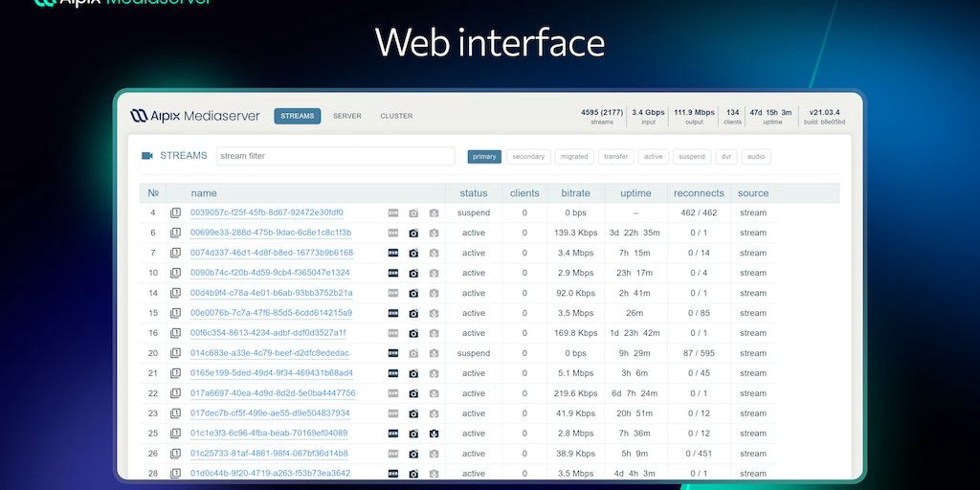Viewport: 980px width, 490px height.
Task: Switch to the SERVER tab
Action: (x=346, y=116)
